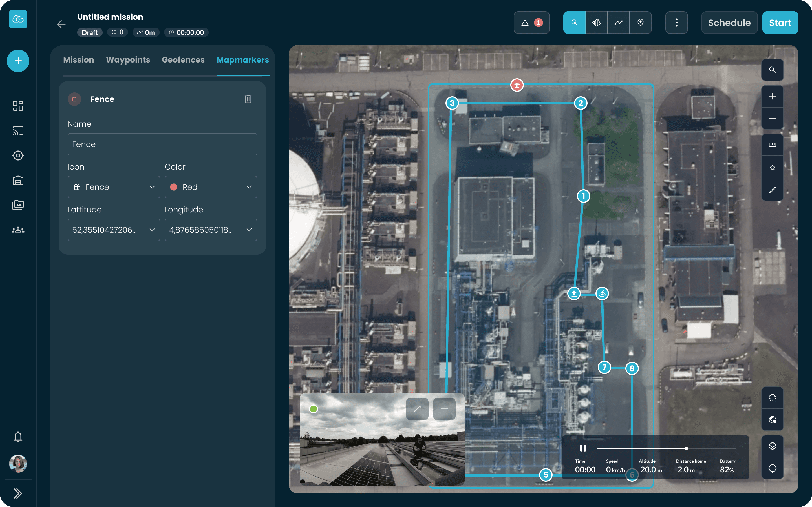Open the map search magnifier
This screenshot has height=507, width=812.
(x=773, y=70)
